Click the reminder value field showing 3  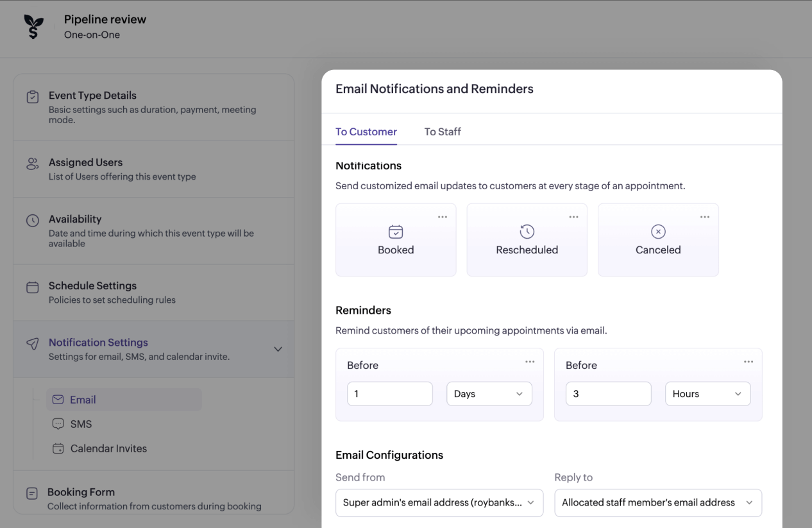608,394
